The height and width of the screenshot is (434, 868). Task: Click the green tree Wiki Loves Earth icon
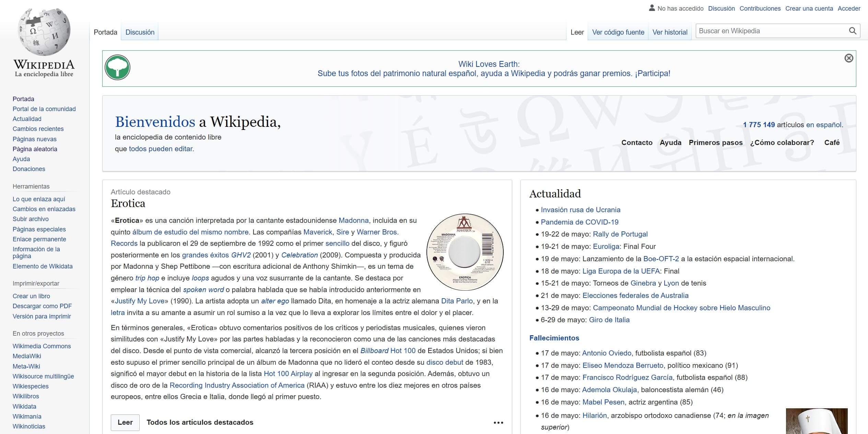click(117, 68)
